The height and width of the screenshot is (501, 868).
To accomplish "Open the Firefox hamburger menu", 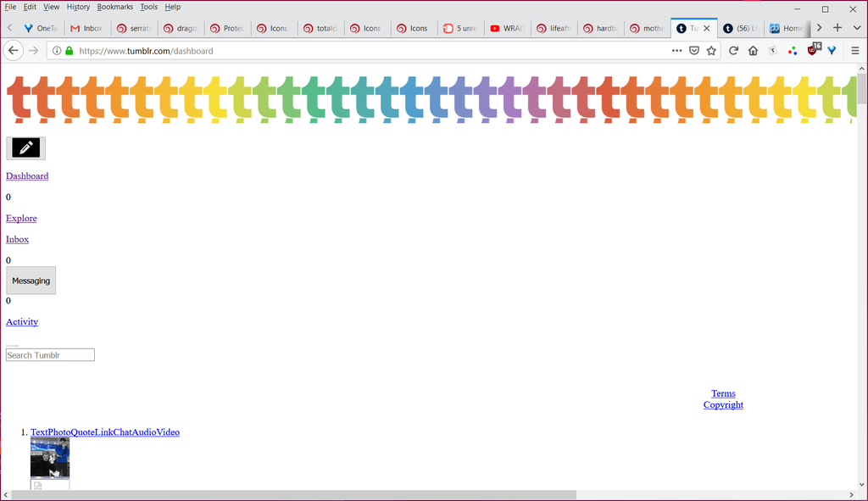I will point(854,50).
